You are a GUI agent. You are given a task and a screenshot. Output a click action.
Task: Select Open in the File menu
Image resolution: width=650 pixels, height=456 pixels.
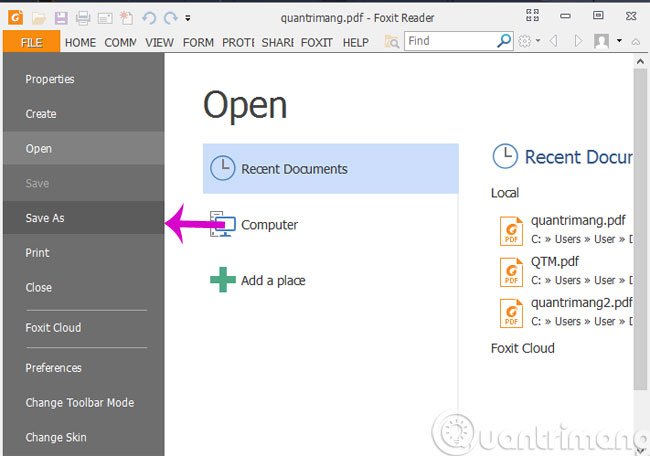[84, 148]
